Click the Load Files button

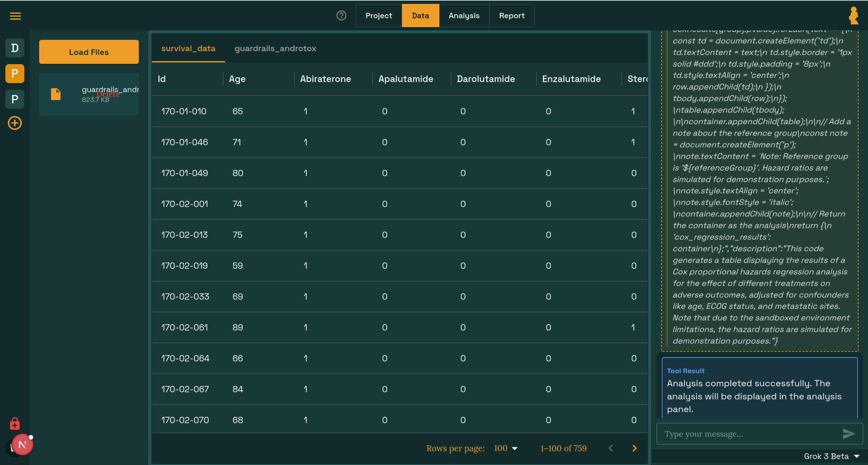89,52
